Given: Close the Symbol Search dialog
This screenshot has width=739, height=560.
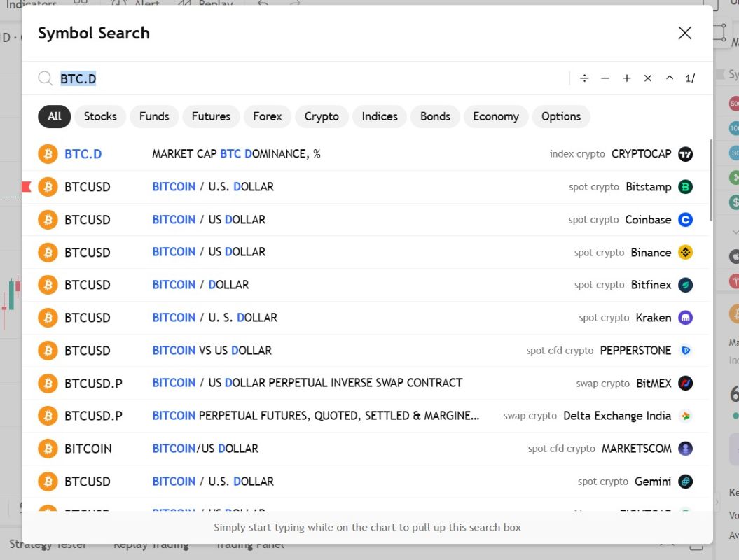Looking at the screenshot, I should (684, 33).
